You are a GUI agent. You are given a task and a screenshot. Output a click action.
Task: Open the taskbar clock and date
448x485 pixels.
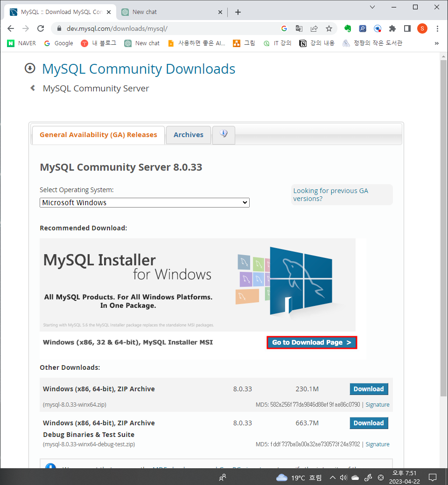404,477
